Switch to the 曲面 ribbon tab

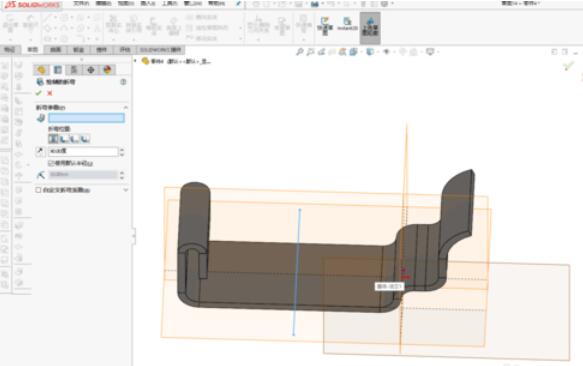[x=55, y=49]
